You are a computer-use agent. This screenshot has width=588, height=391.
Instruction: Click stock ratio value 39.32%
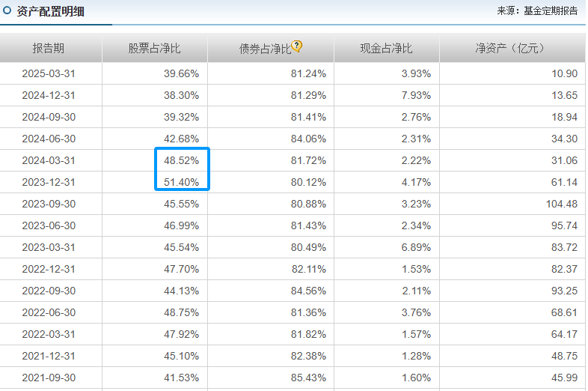[x=181, y=117]
